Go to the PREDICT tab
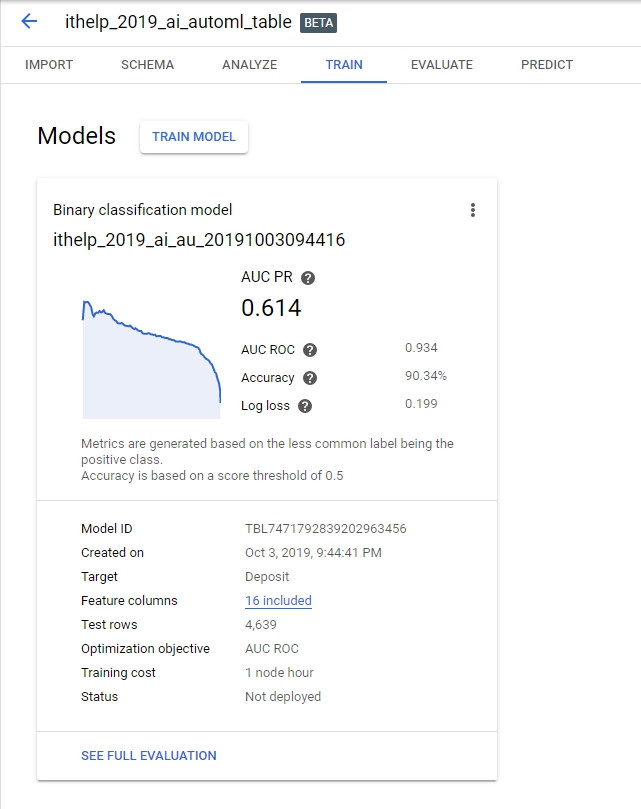This screenshot has width=641, height=809. [547, 64]
